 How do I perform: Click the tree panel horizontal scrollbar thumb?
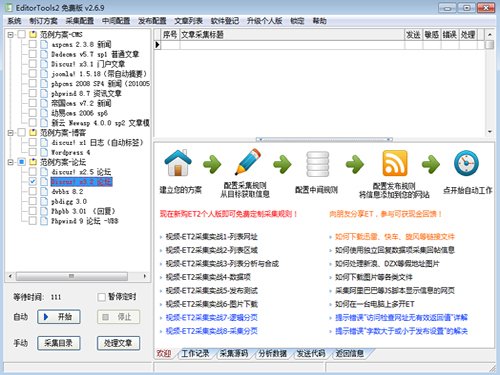tap(72, 276)
